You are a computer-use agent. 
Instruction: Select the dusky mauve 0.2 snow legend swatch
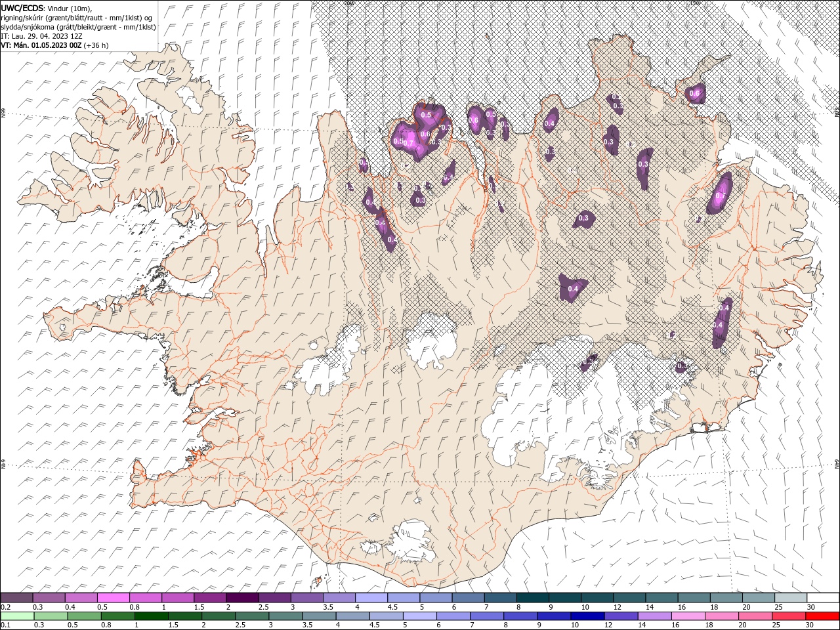(x=16, y=598)
